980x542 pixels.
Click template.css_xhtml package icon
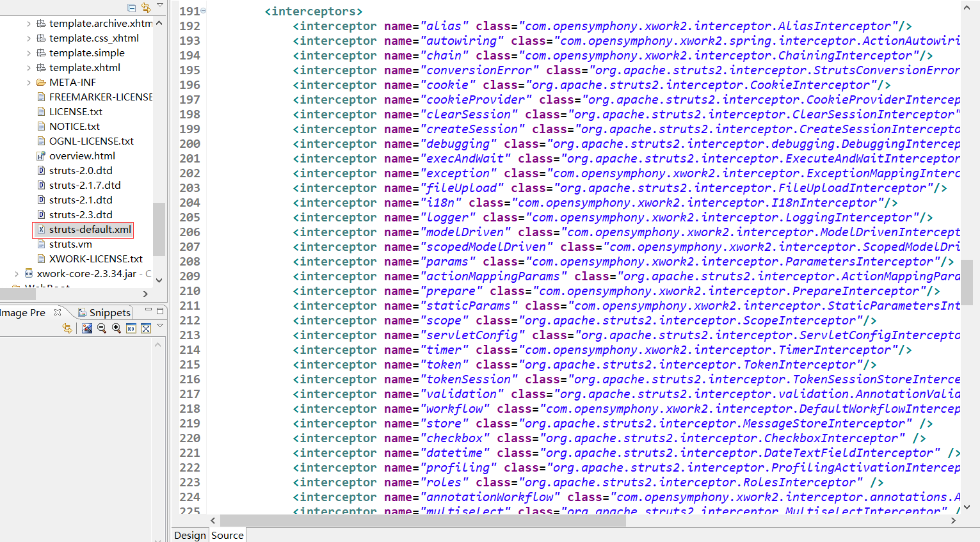click(41, 38)
